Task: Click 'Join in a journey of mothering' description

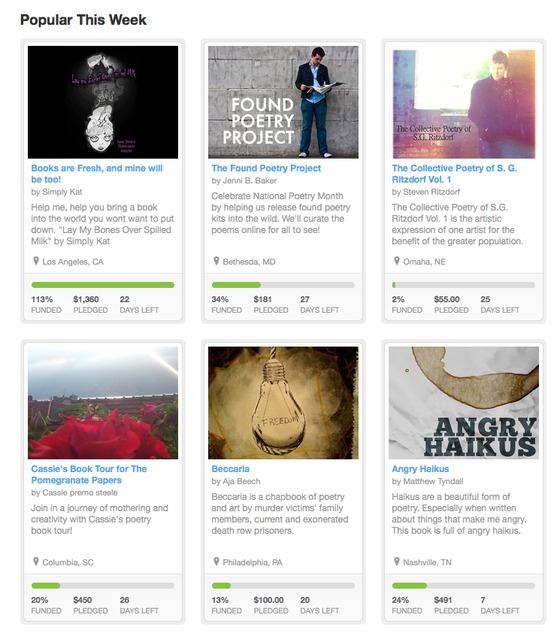Action: tap(100, 519)
